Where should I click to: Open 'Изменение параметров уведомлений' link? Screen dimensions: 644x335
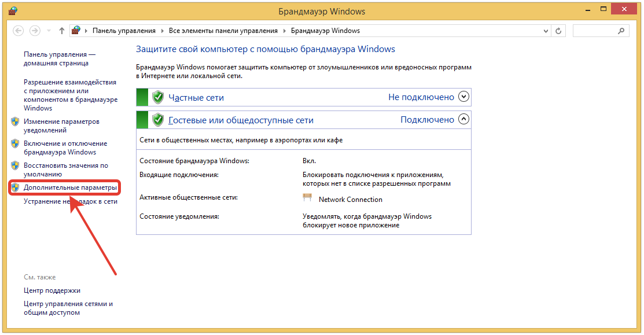[61, 126]
